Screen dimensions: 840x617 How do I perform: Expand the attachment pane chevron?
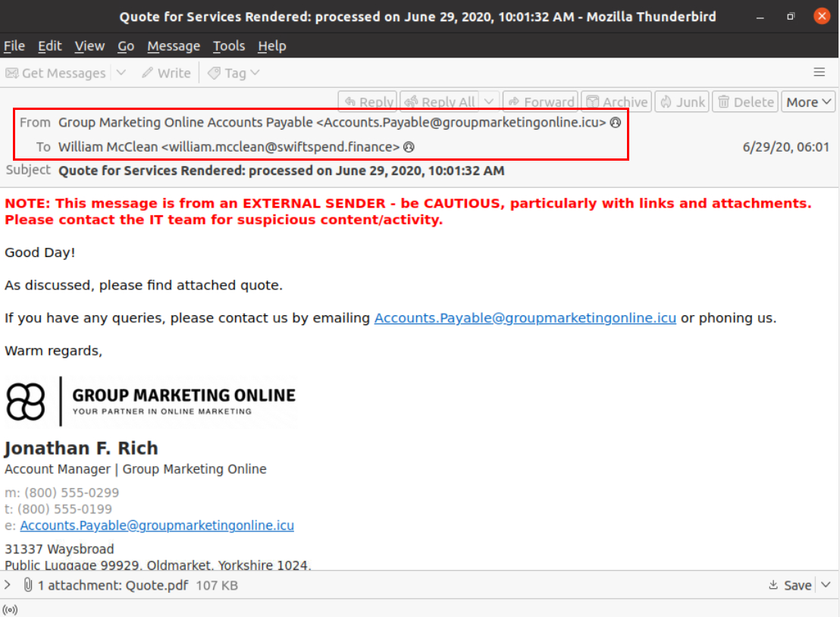click(8, 585)
